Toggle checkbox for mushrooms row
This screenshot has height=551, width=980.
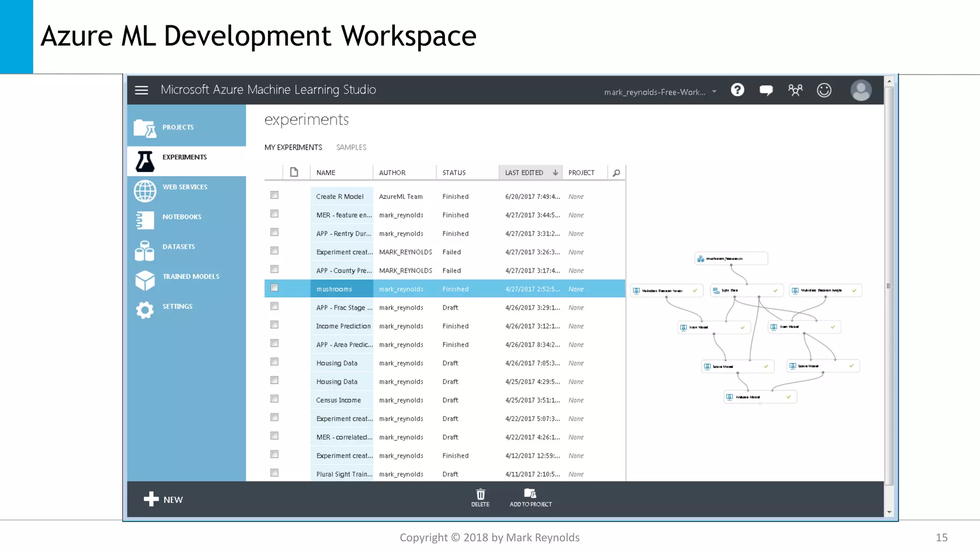(x=274, y=288)
